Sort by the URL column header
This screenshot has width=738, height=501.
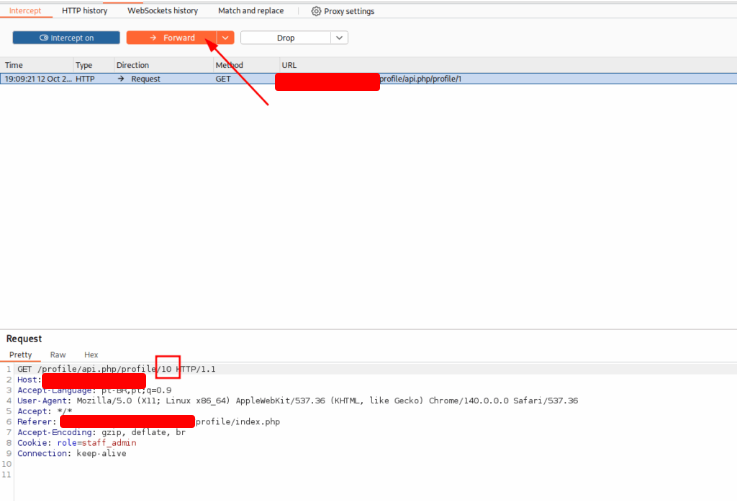pyautogui.click(x=289, y=65)
